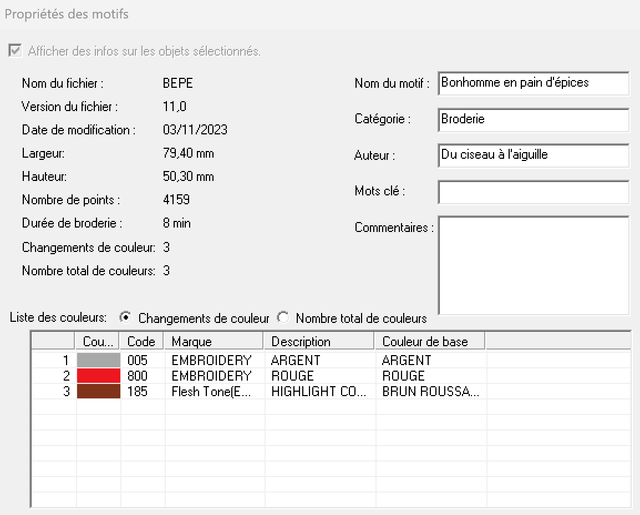Click the 'HIGHLIGHT CO...' description cell
This screenshot has height=515, width=640.
[x=319, y=392]
